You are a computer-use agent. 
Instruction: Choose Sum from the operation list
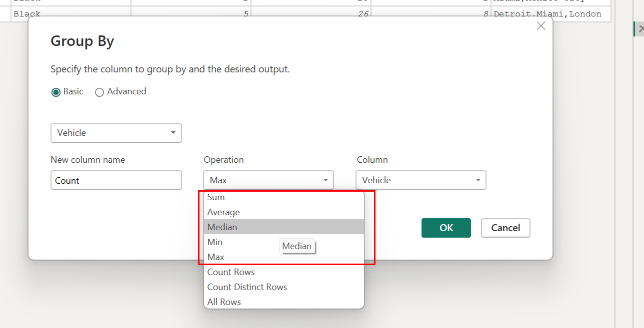point(284,197)
